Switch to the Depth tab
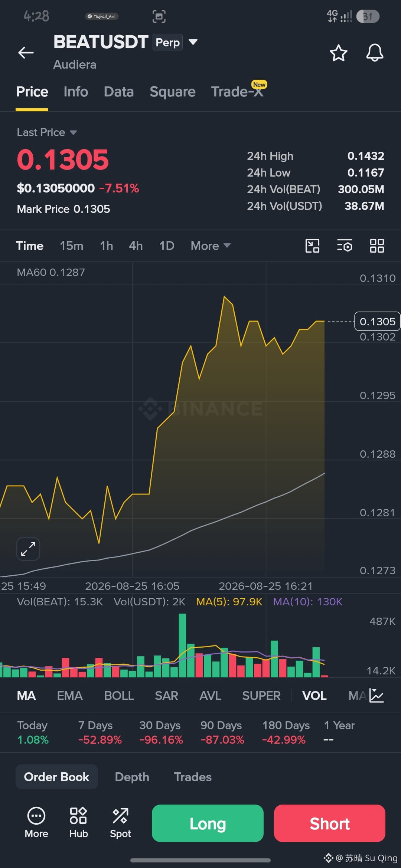Image resolution: width=401 pixels, height=868 pixels. point(132,777)
